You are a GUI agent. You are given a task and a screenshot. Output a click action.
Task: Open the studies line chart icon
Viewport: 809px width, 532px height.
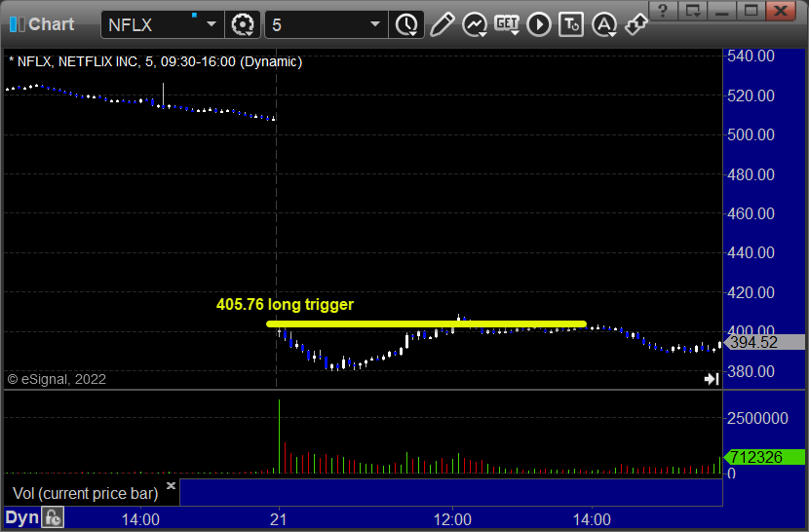pyautogui.click(x=474, y=24)
